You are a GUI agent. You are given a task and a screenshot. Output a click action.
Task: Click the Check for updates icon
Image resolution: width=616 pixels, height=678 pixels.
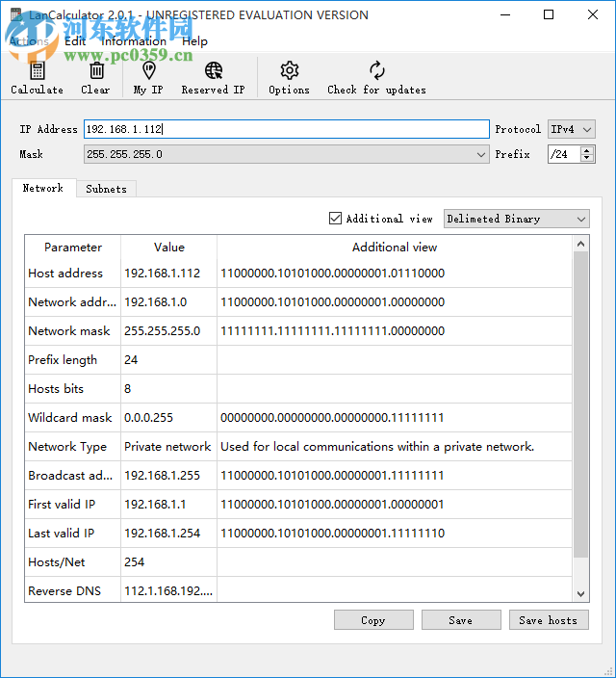pos(377,70)
